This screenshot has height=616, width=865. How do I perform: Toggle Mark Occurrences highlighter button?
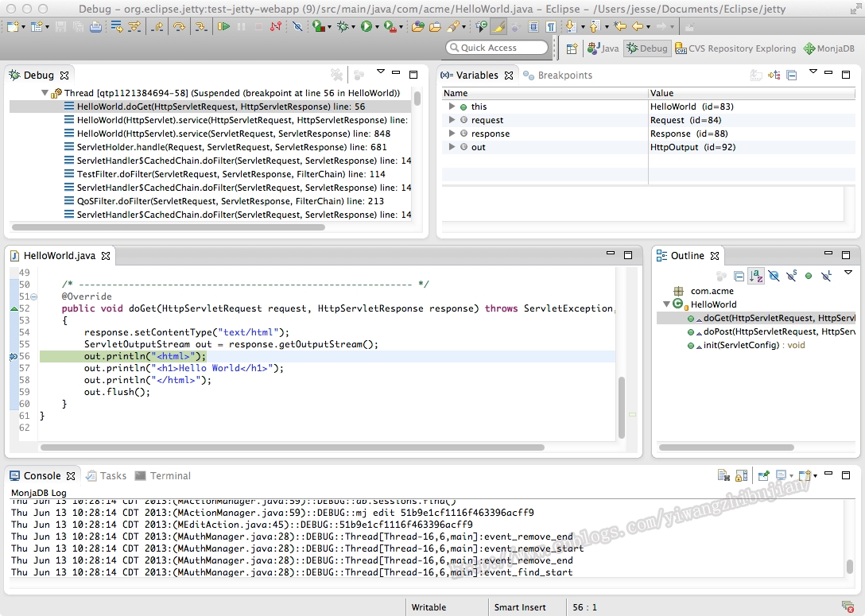point(498,26)
